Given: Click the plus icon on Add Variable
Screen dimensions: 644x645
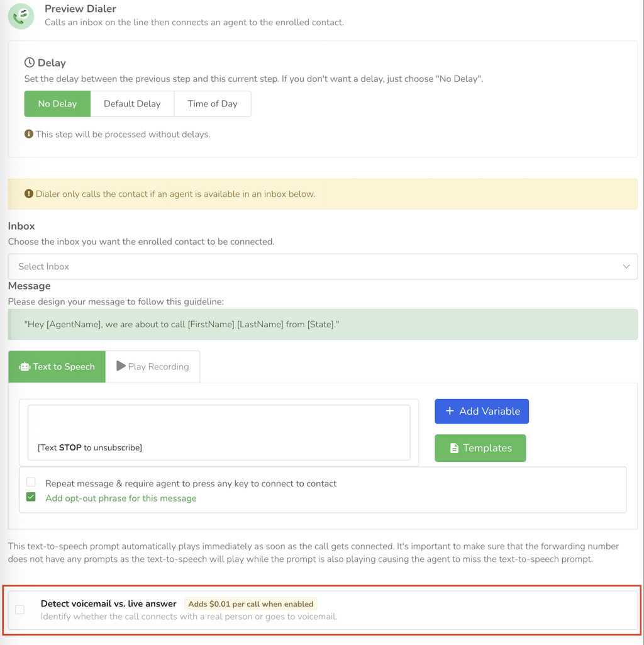Looking at the screenshot, I should click(x=450, y=411).
